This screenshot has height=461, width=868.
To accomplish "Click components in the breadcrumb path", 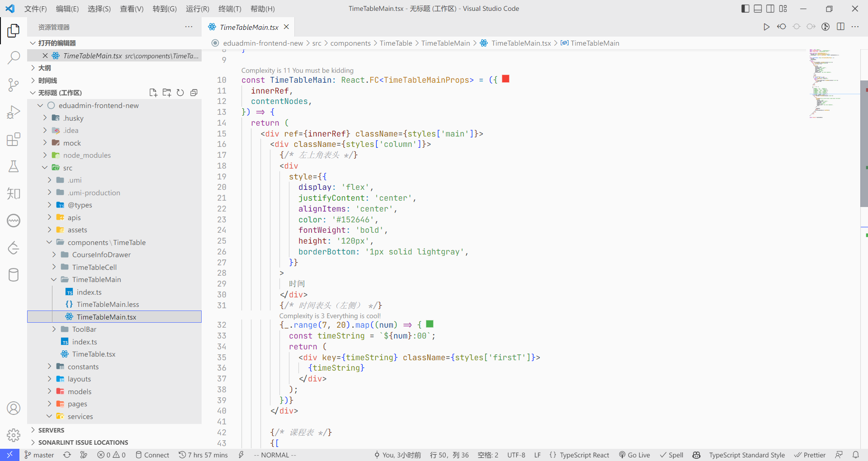I will point(350,43).
